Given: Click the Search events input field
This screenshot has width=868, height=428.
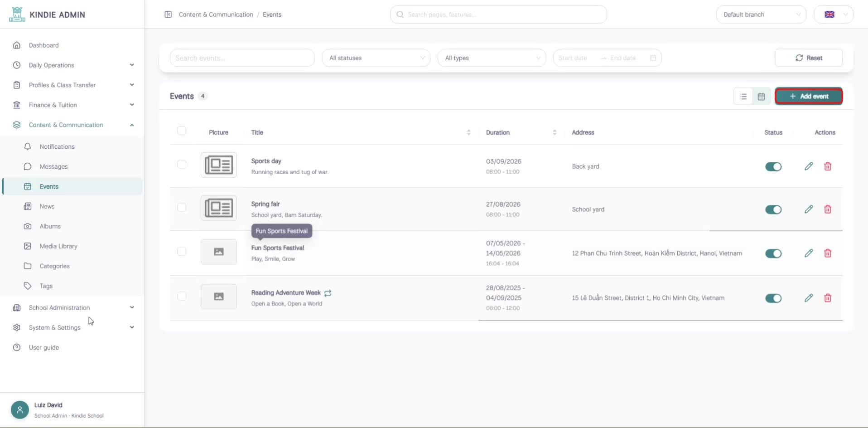Looking at the screenshot, I should 242,58.
